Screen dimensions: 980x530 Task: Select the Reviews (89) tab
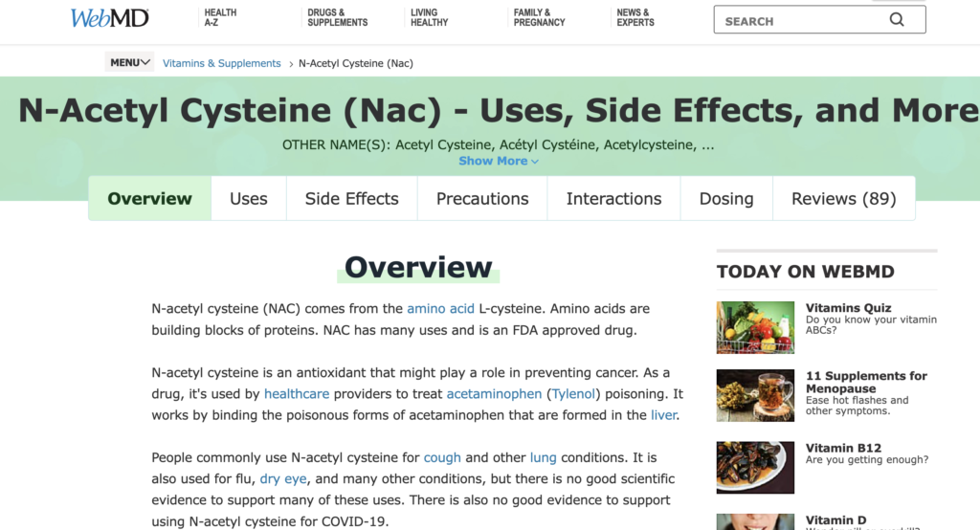(x=843, y=199)
